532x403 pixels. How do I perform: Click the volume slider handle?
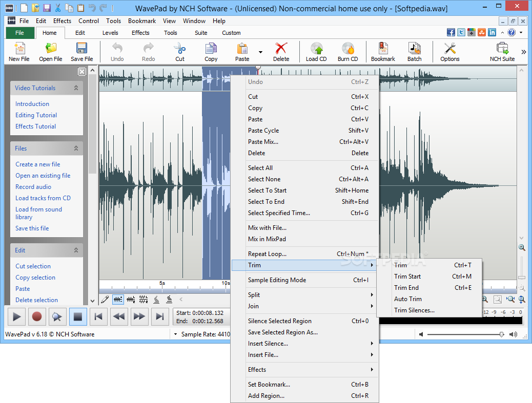coord(501,334)
